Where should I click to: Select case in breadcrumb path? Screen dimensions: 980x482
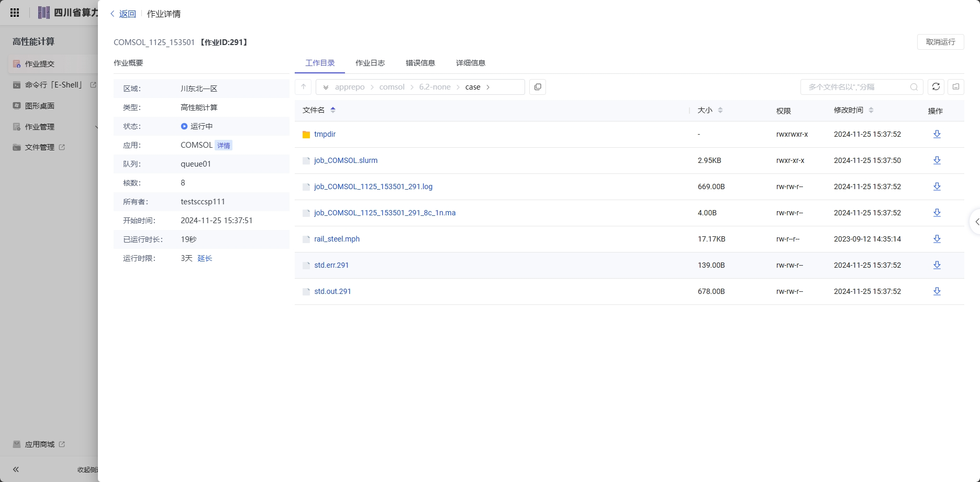coord(473,87)
